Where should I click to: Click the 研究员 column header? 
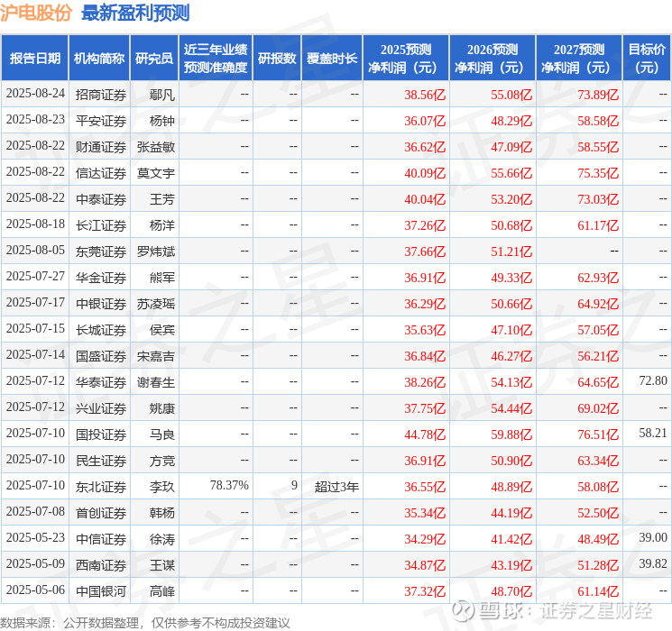[154, 59]
